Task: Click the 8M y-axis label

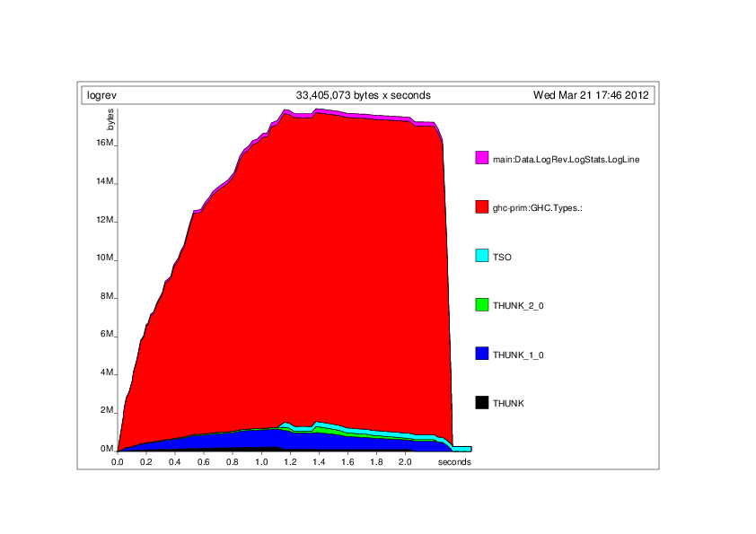Action: (x=107, y=296)
